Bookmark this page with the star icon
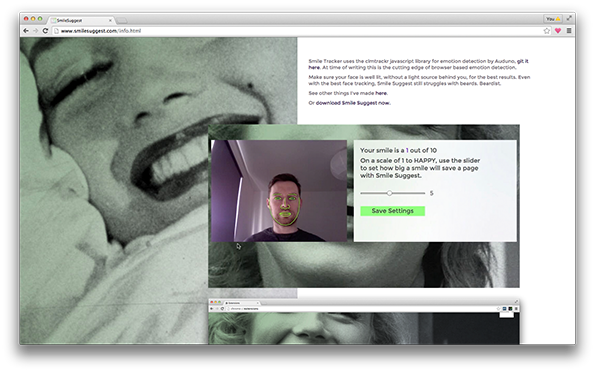This screenshot has width=595, height=372. (547, 31)
